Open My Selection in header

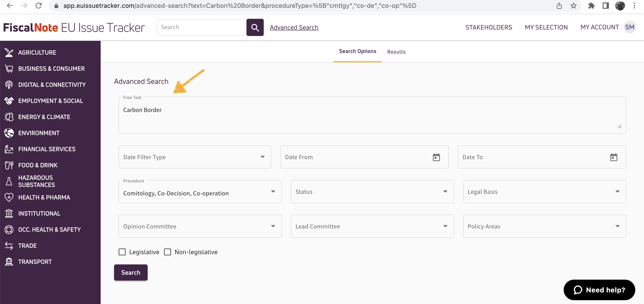click(546, 27)
